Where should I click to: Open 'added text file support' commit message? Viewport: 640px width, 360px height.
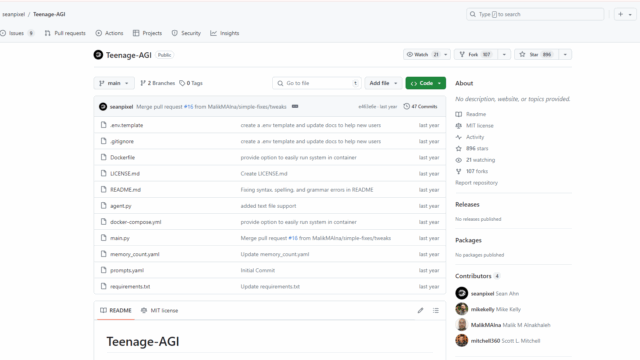coord(268,206)
